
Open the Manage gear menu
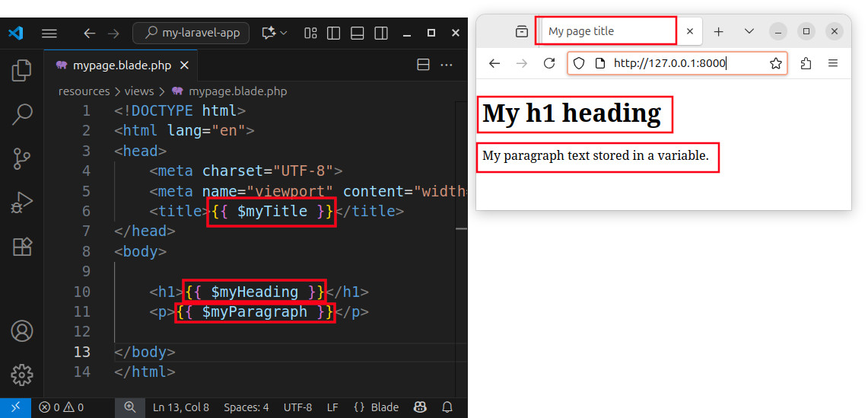click(22, 375)
